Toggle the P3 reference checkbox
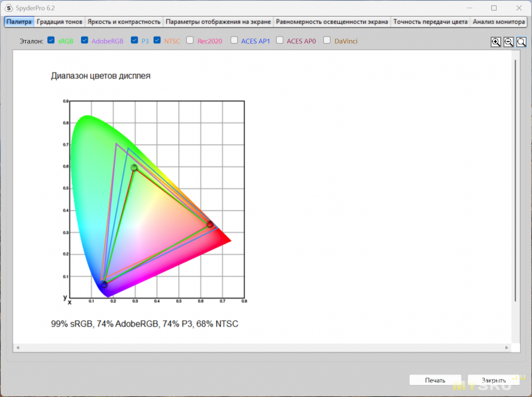This screenshot has height=397, width=532. click(x=135, y=41)
